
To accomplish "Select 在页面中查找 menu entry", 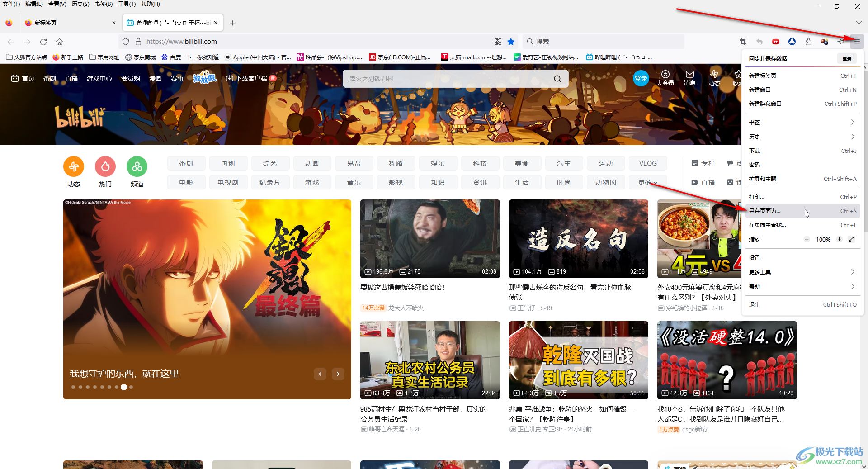I will point(802,225).
